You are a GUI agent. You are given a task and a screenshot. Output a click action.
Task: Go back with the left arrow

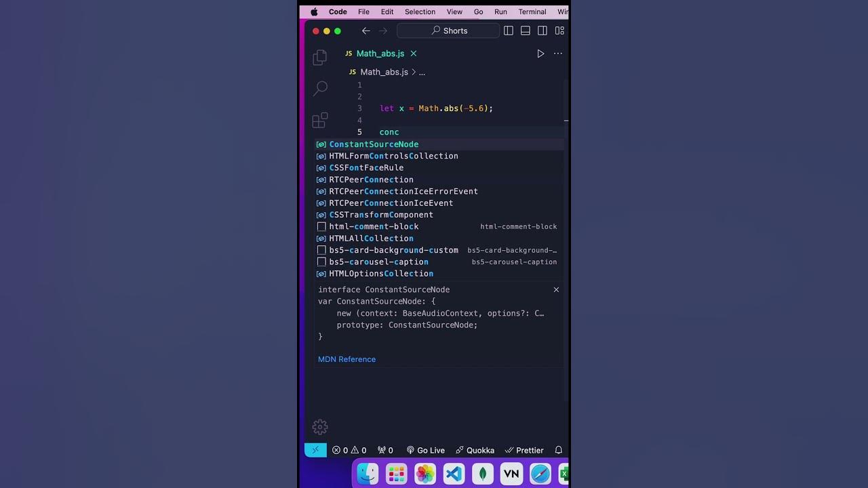(x=366, y=30)
